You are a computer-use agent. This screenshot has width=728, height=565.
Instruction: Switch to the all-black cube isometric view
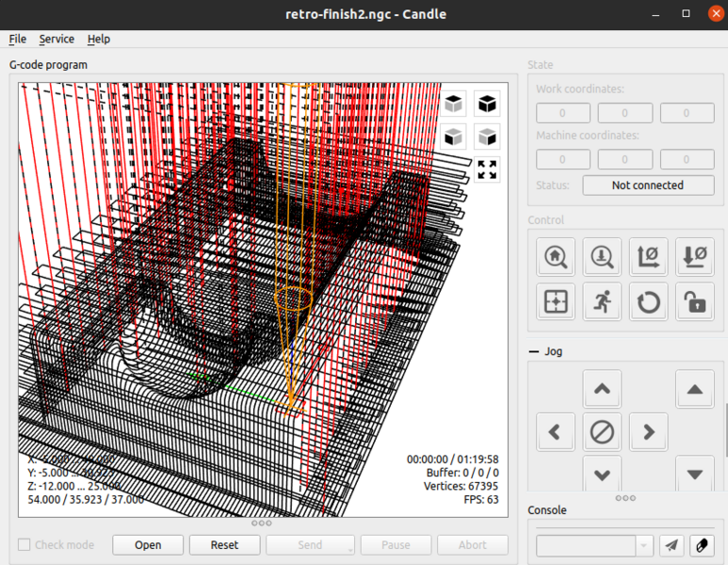pos(487,104)
